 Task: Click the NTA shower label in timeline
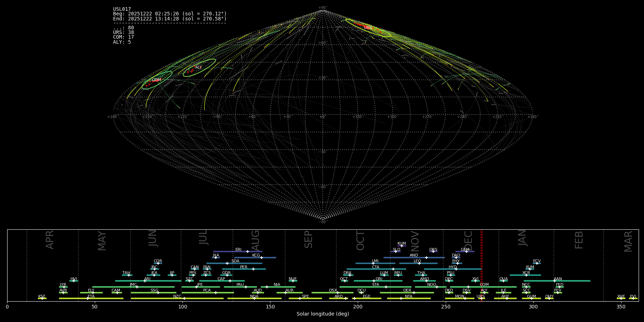(x=409, y=297)
